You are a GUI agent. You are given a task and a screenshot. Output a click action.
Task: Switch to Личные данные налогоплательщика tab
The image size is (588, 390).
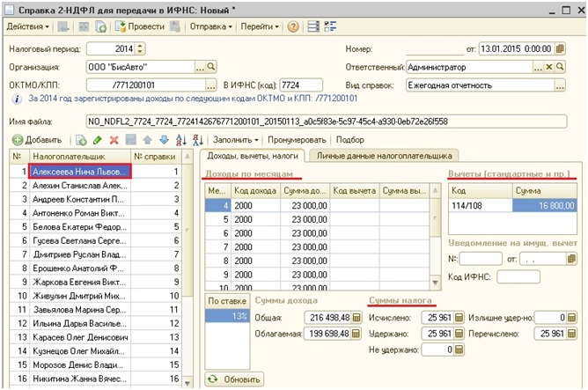point(384,156)
